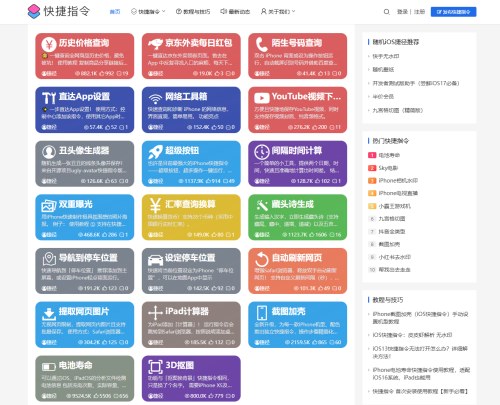The height and width of the screenshot is (405, 500).
Task: Click the battery icon on 电池寿命 card
Action: point(49,367)
